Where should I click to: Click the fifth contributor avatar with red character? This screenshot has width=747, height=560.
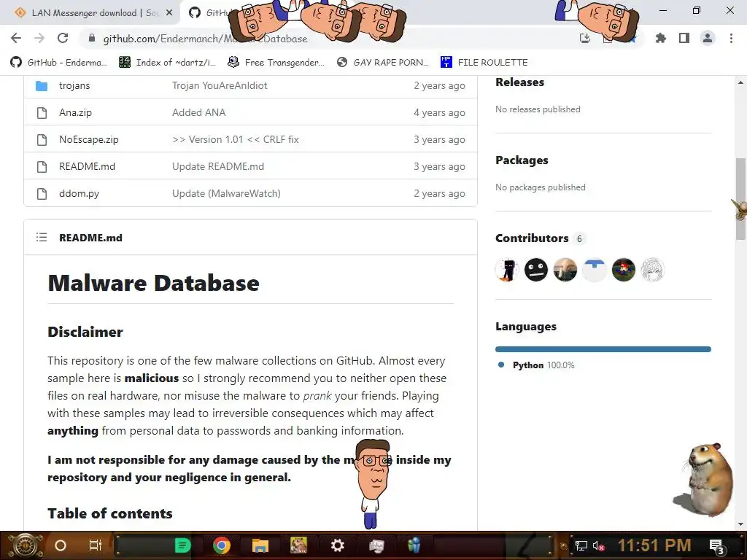[623, 270]
